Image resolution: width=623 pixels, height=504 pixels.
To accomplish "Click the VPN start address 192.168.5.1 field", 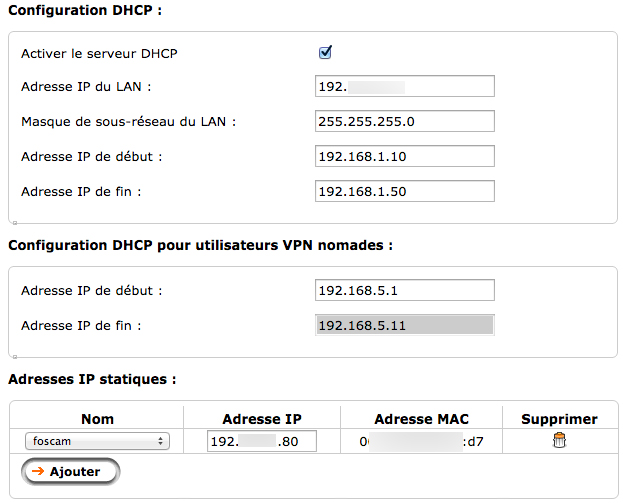I will click(404, 290).
